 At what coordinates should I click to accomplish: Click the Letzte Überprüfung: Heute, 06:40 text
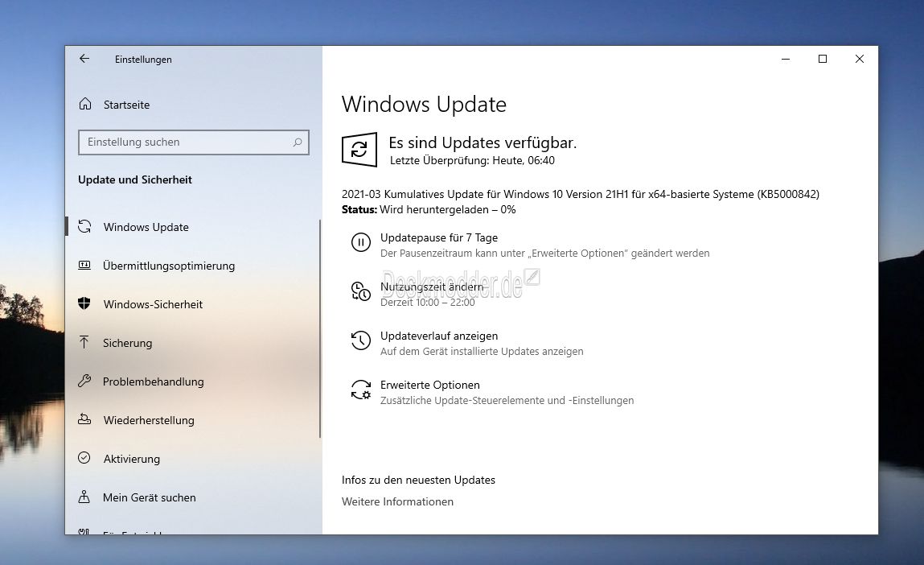pyautogui.click(x=473, y=160)
